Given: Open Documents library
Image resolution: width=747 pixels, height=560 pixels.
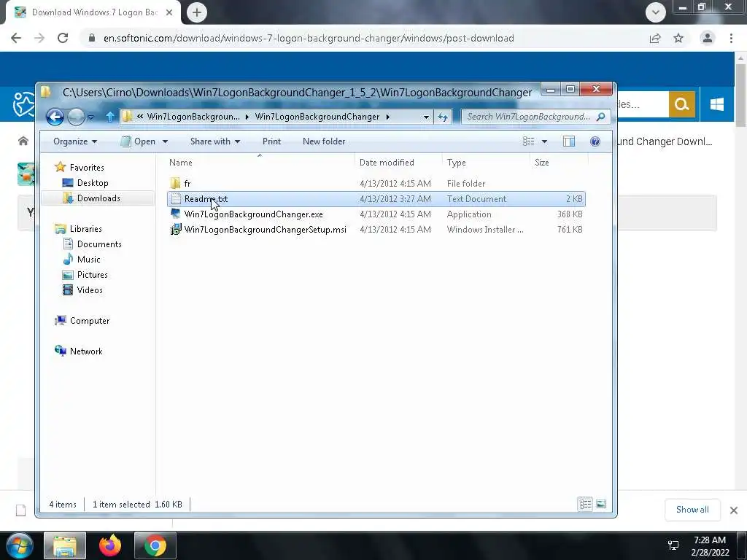Looking at the screenshot, I should [99, 244].
